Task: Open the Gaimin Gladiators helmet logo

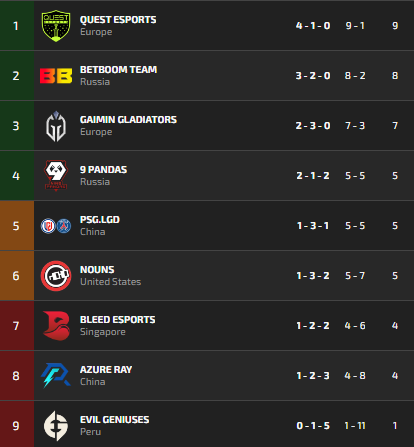Action: click(56, 126)
